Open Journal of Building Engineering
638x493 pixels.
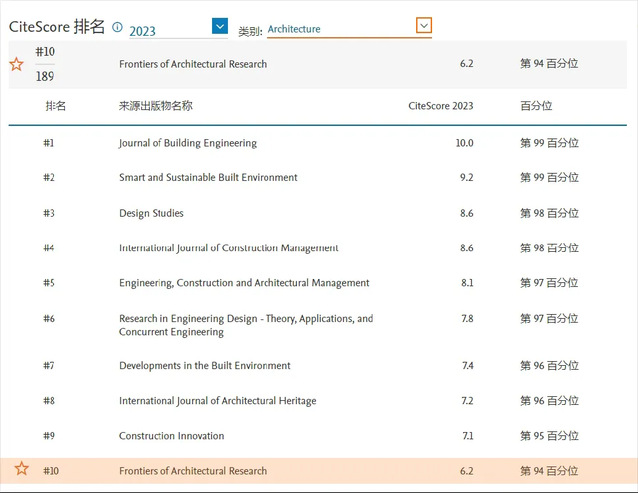[187, 143]
